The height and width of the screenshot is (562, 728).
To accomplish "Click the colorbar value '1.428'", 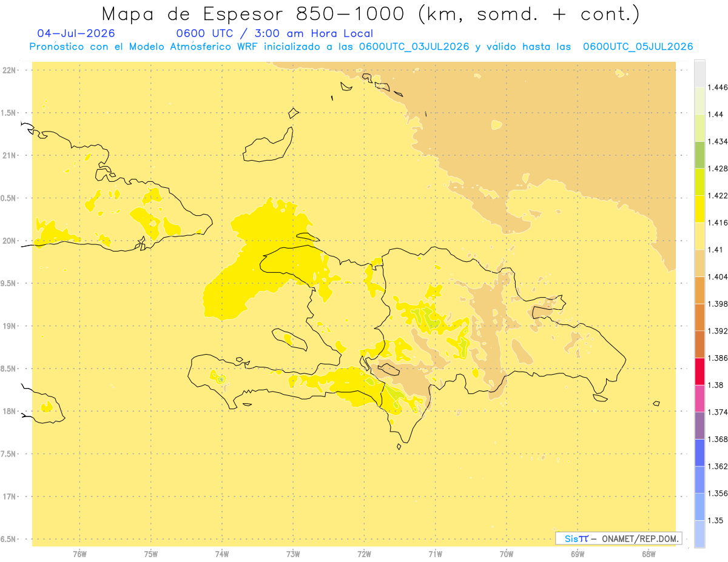I will 718,169.
